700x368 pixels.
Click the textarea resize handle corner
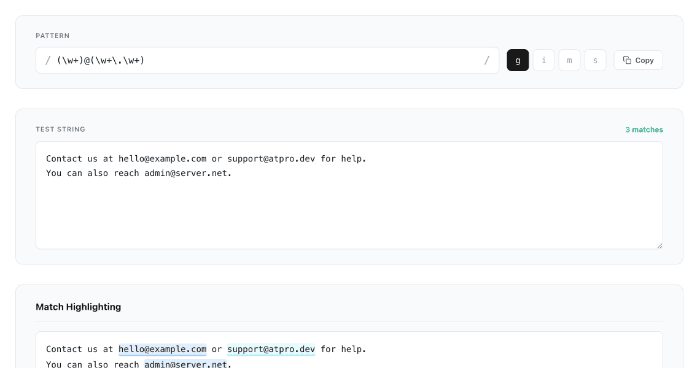(659, 246)
